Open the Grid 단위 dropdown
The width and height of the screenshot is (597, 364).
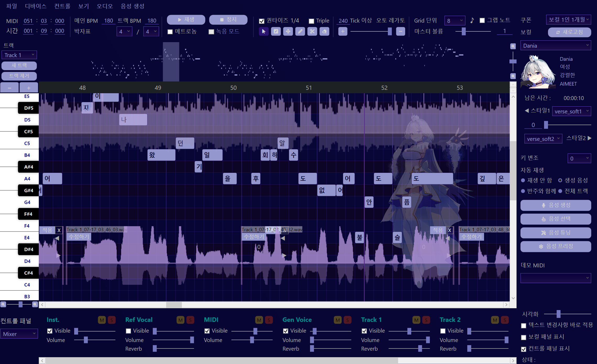(455, 20)
